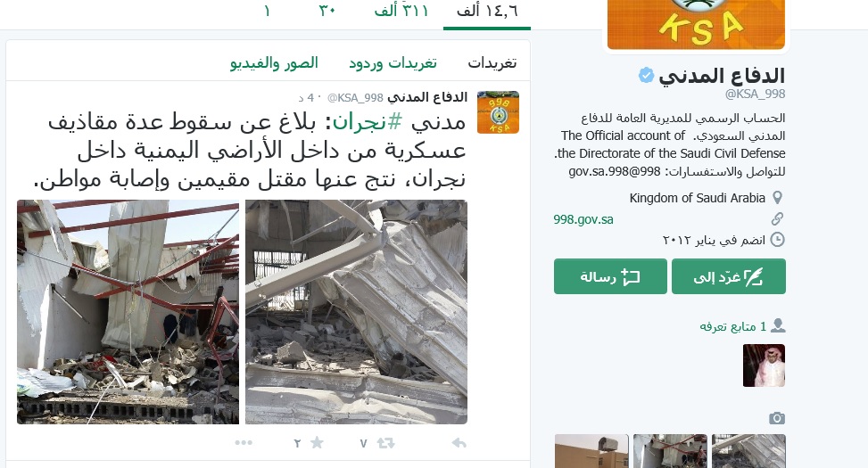The height and width of the screenshot is (468, 868).
Task: Reply to the Najran tweet
Action: tap(459, 442)
